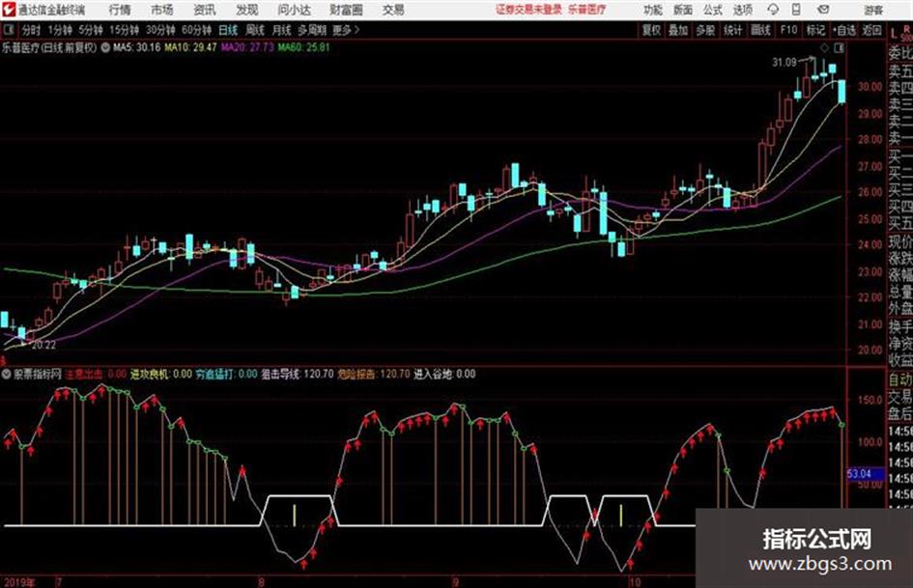Click the 游客 guest account label
This screenshot has width=913, height=588.
click(x=872, y=10)
